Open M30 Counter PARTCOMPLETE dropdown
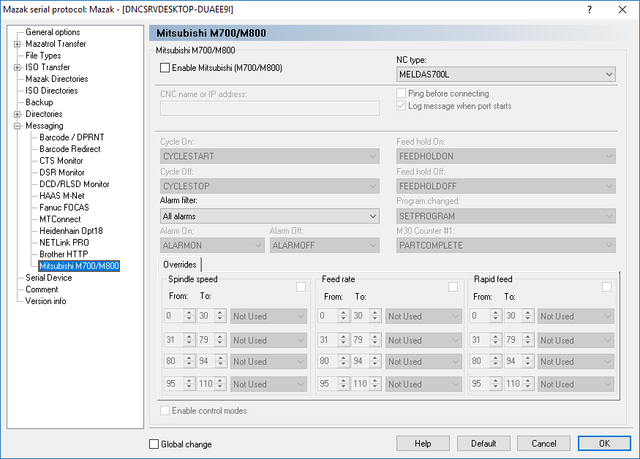This screenshot has width=640, height=459. [x=506, y=246]
